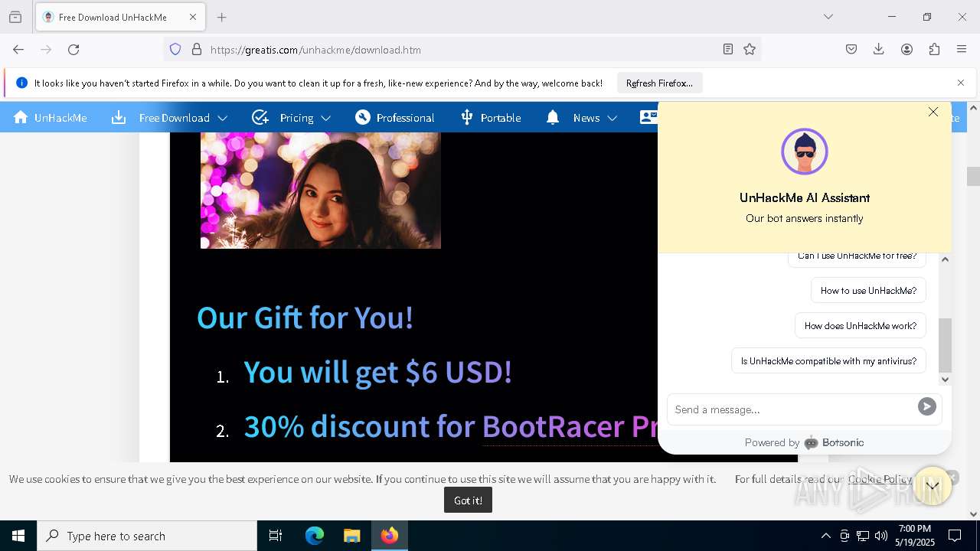Send the chat message arrow

[926, 407]
